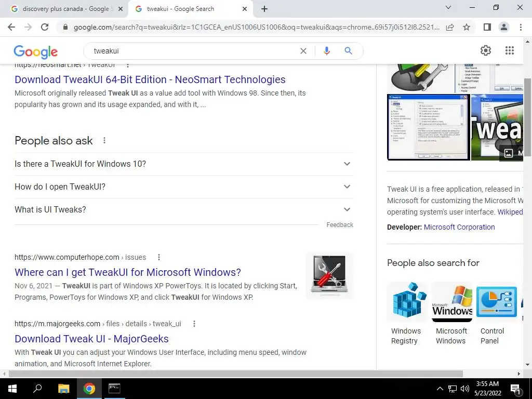Click scroll right arrow on horizontal scrollbar
The image size is (532, 399).
pyautogui.click(x=519, y=374)
